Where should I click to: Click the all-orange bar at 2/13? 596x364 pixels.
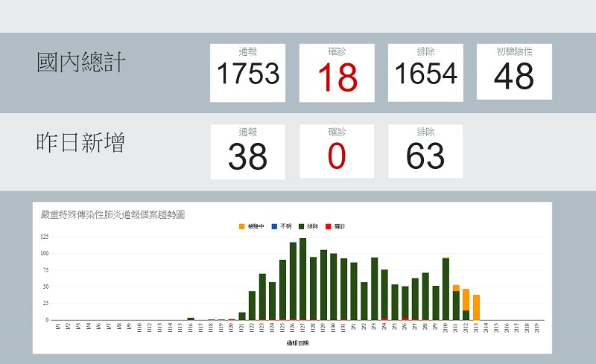[x=476, y=307]
